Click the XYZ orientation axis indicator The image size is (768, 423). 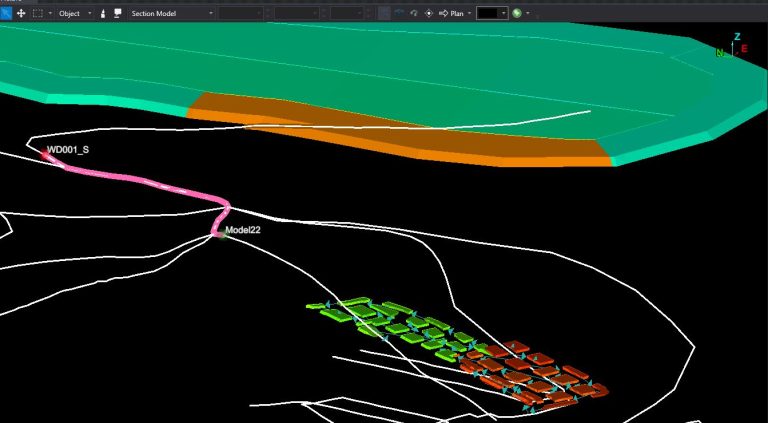(733, 46)
